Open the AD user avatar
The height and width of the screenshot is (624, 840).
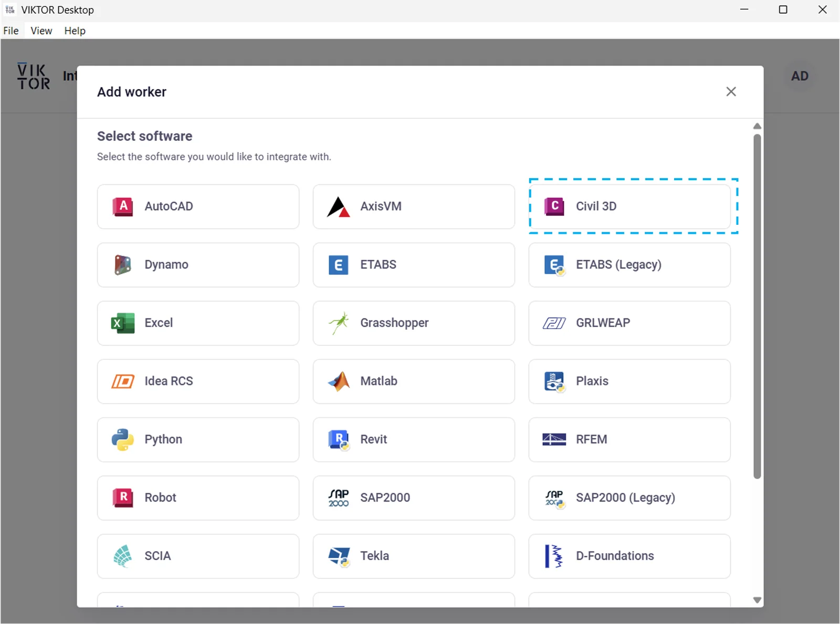[x=800, y=76]
